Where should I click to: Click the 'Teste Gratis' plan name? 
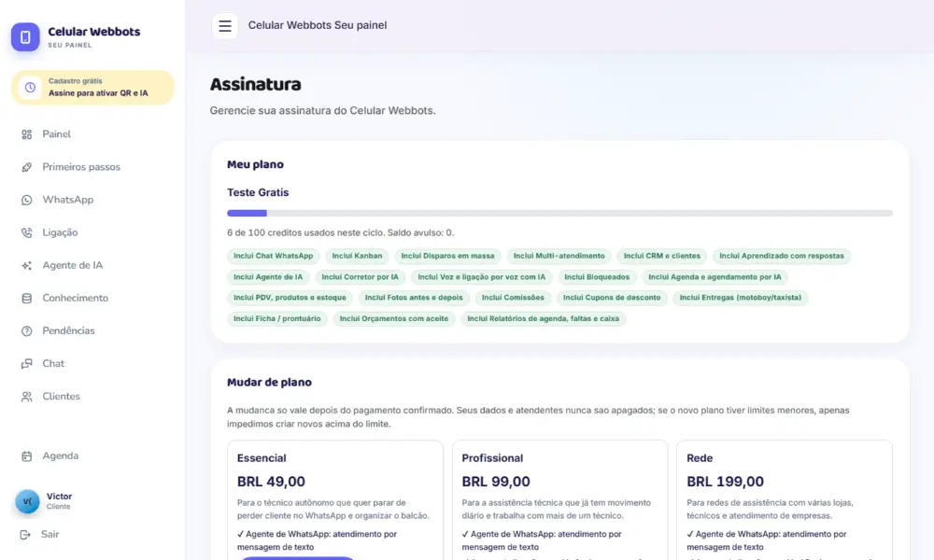point(258,192)
